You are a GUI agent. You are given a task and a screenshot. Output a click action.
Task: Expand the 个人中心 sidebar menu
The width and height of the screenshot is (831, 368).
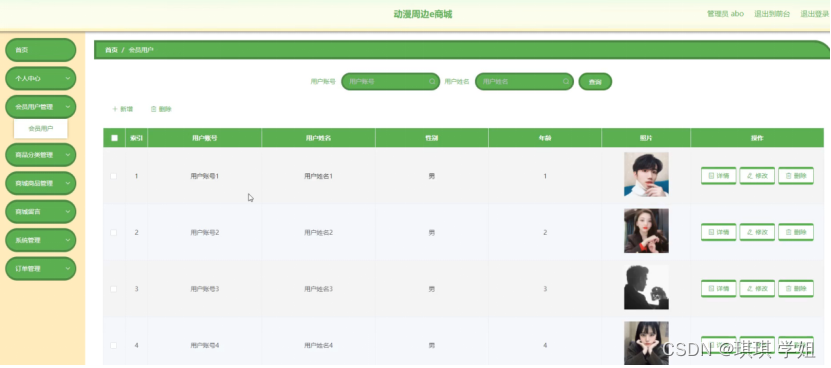(x=41, y=78)
